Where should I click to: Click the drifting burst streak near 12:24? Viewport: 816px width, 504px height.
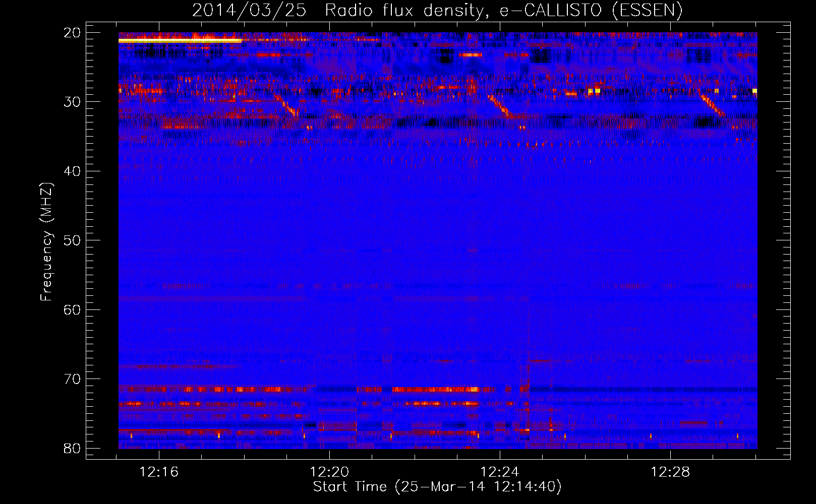pyautogui.click(x=500, y=107)
